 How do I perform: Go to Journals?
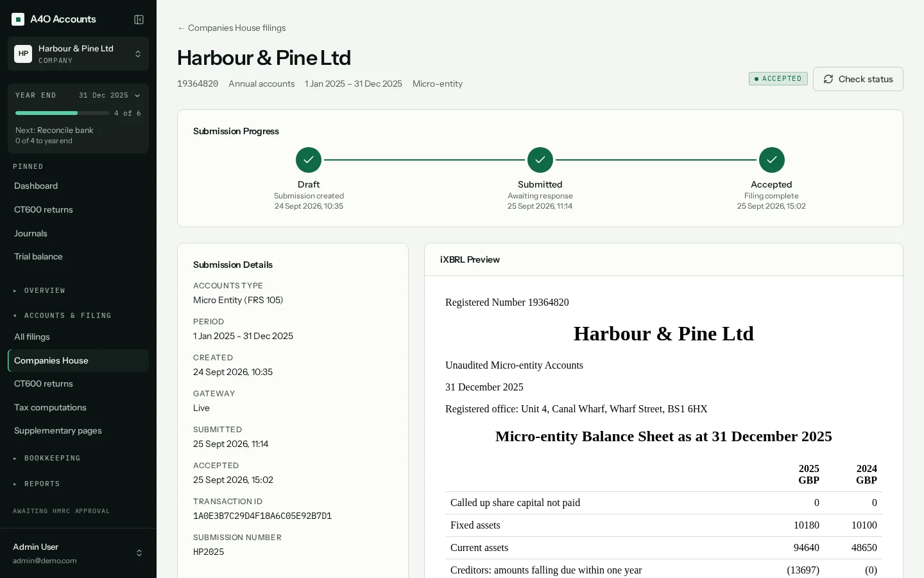pos(78,234)
